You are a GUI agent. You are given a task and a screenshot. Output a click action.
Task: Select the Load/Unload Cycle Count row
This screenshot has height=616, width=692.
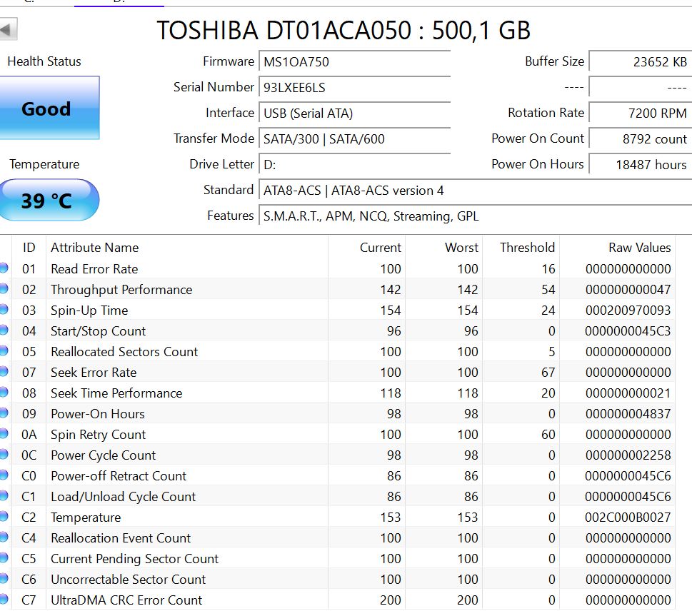[x=338, y=496]
